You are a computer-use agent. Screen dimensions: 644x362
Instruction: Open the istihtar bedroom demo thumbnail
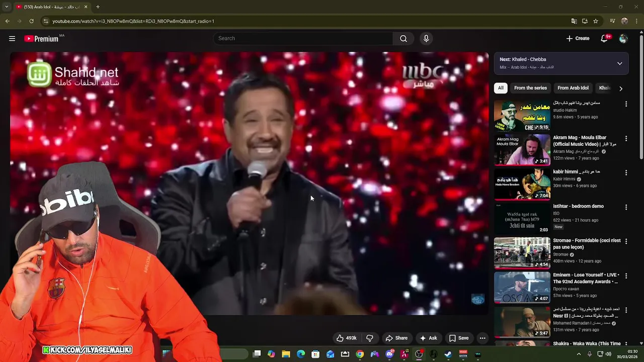pos(522,218)
